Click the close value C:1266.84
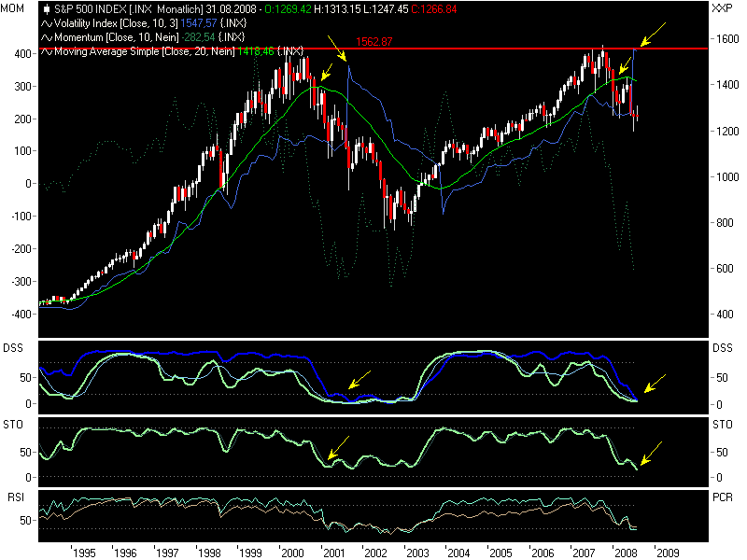Image resolution: width=747 pixels, height=560 pixels. pyautogui.click(x=433, y=9)
